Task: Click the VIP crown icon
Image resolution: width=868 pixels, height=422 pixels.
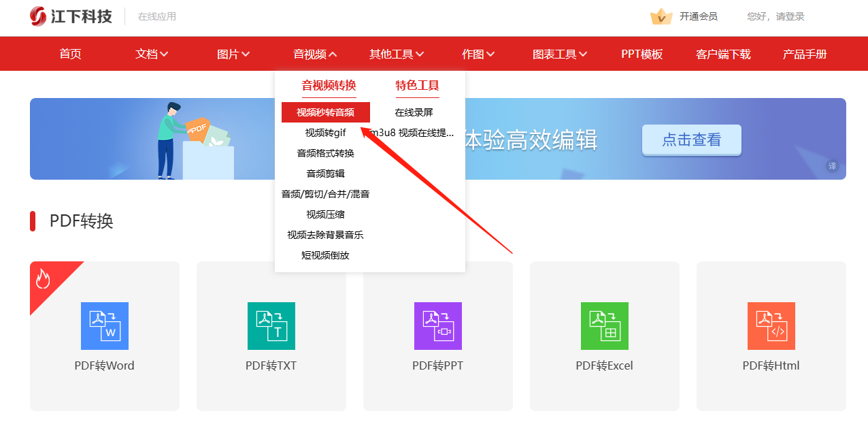Action: coord(661,16)
